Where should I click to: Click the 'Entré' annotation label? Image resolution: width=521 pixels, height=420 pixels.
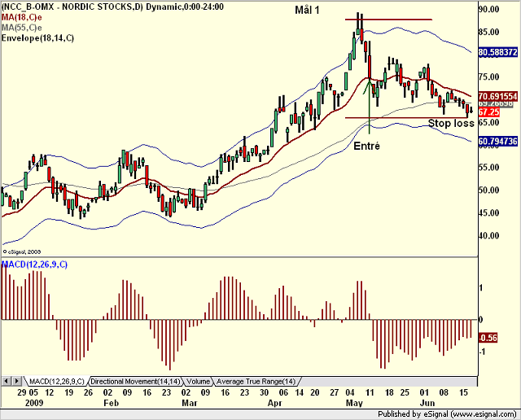click(x=366, y=146)
